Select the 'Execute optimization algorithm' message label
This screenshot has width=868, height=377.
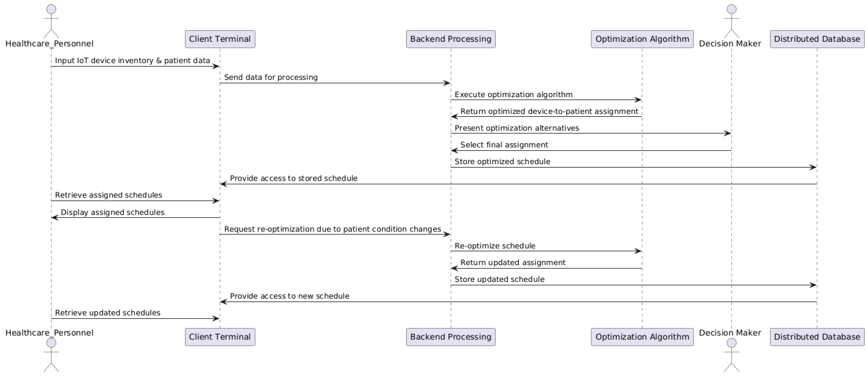(x=513, y=95)
